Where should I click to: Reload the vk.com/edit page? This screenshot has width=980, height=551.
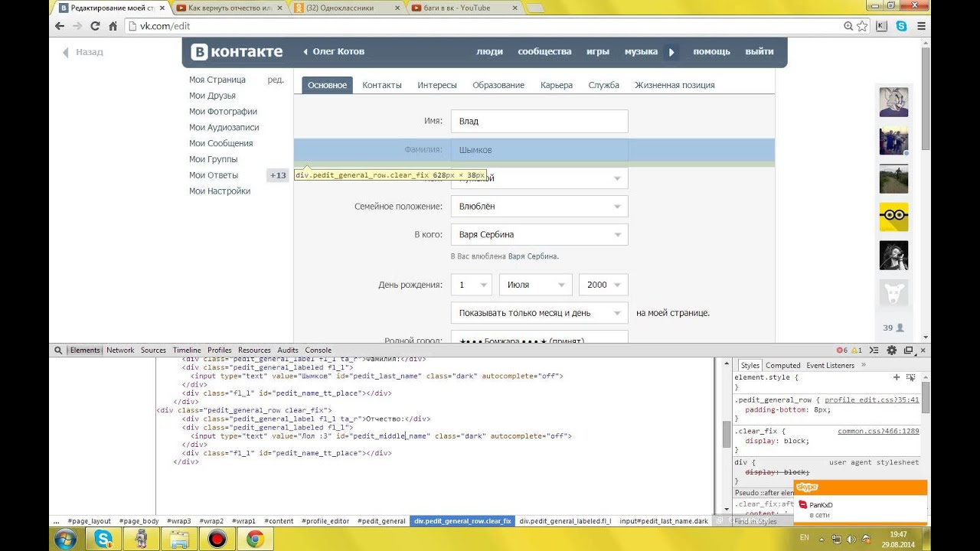click(x=95, y=25)
